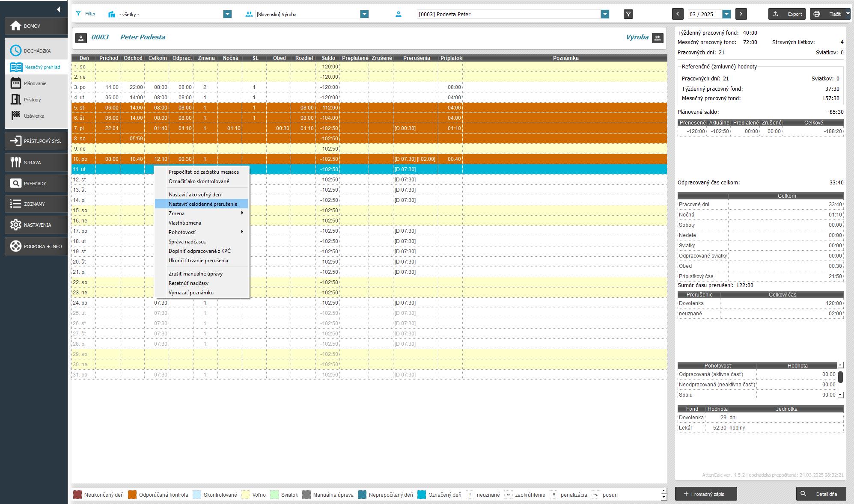Image resolution: width=854 pixels, height=504 pixels.
Task: Click the employee card icon beside 0003
Action: coord(81,38)
